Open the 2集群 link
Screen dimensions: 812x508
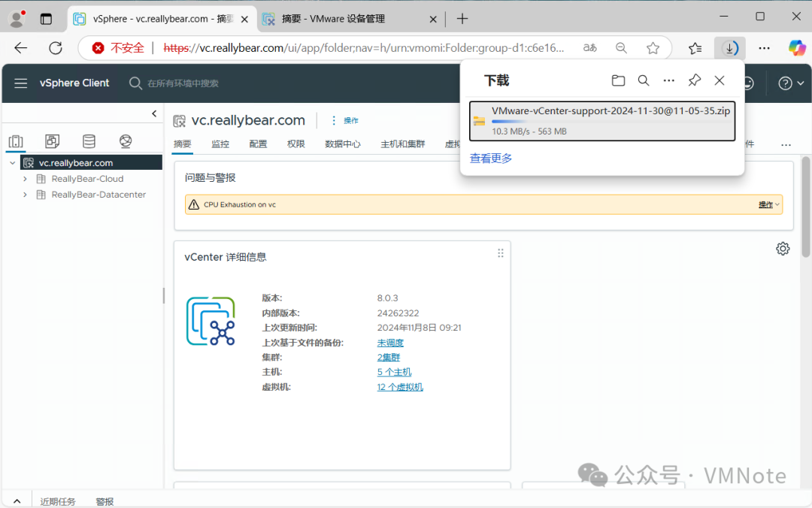389,357
